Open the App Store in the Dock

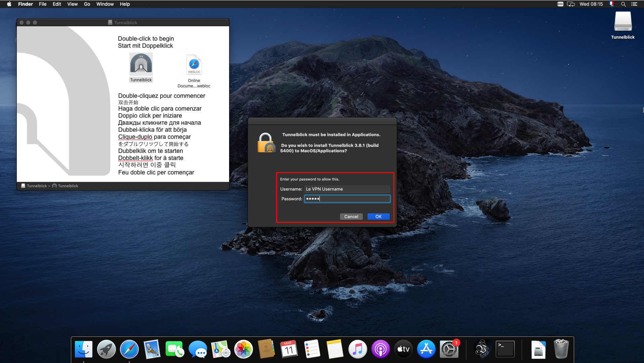click(x=426, y=349)
